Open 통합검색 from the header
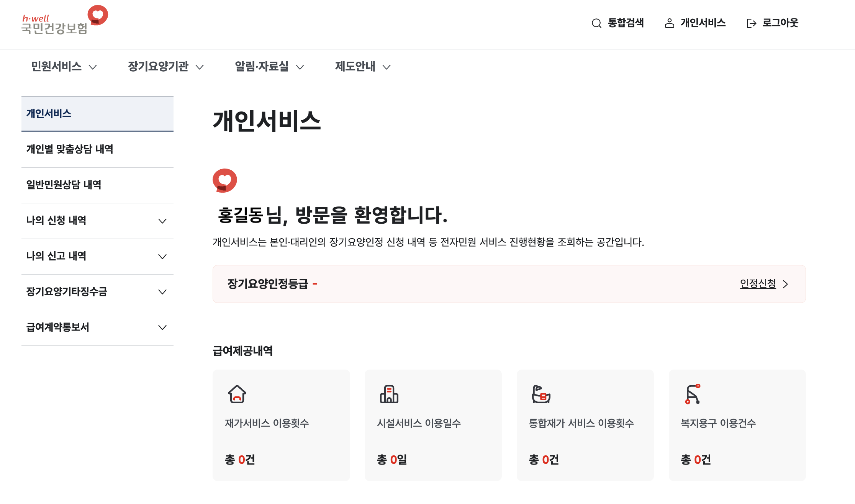 617,23
